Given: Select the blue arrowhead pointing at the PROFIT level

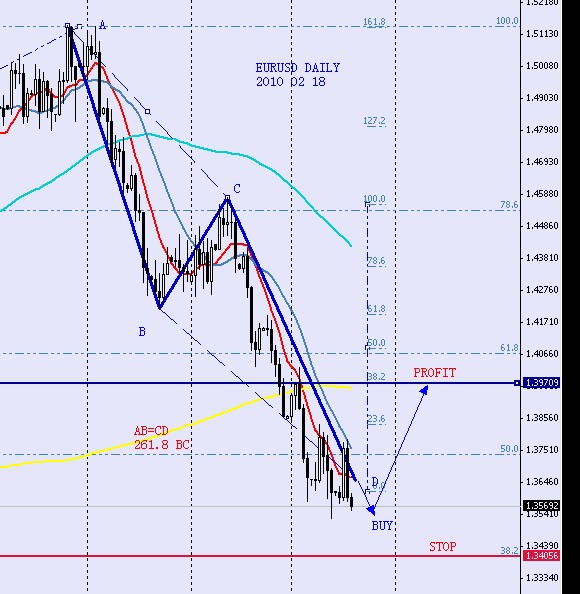Looking at the screenshot, I should [x=424, y=390].
